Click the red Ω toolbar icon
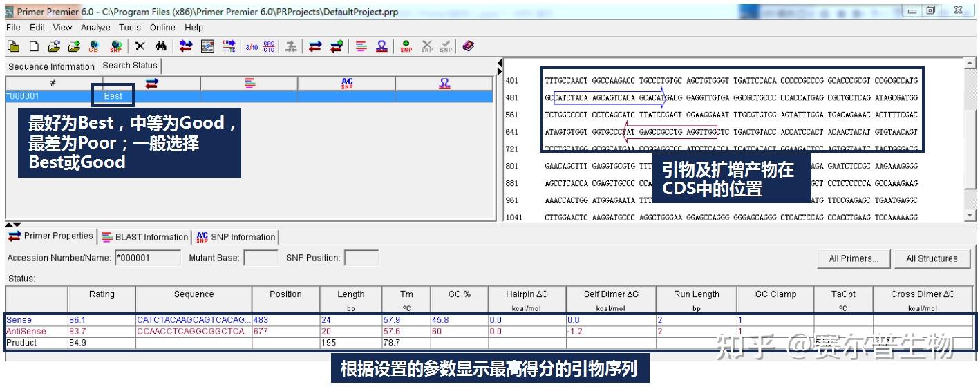This screenshot has height=387, width=980. 381,46
